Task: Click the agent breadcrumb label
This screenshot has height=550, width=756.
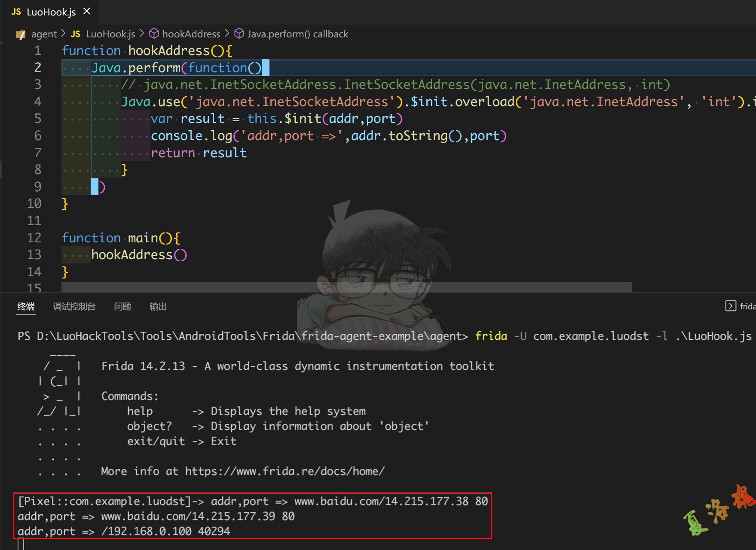Action: (44, 34)
